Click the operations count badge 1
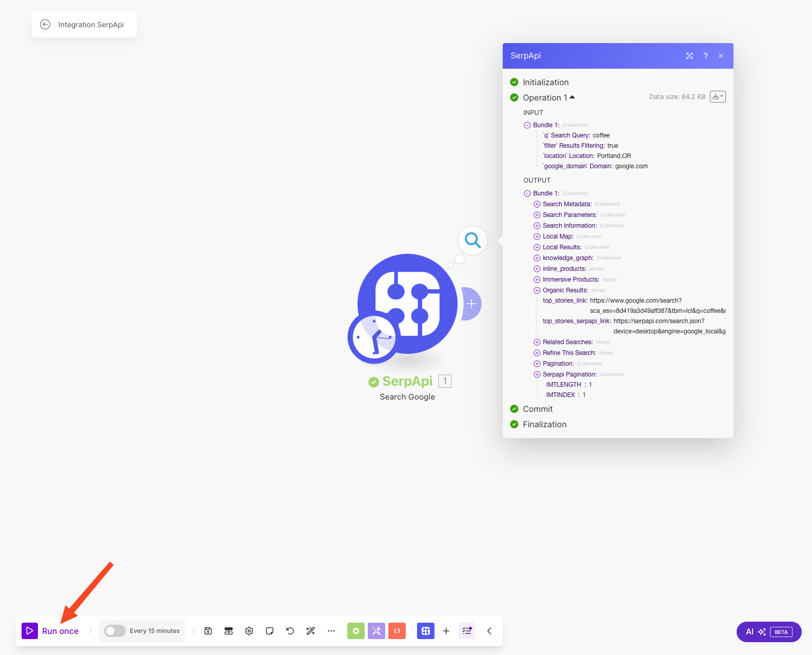The height and width of the screenshot is (655, 812). point(445,381)
